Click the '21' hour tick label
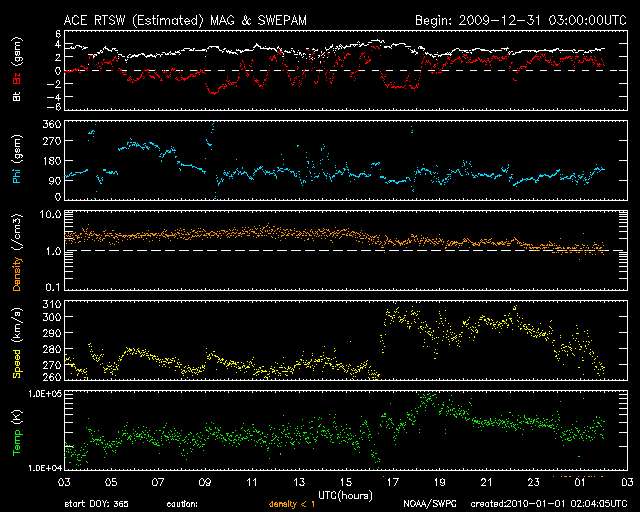The image size is (640, 512). click(x=487, y=482)
